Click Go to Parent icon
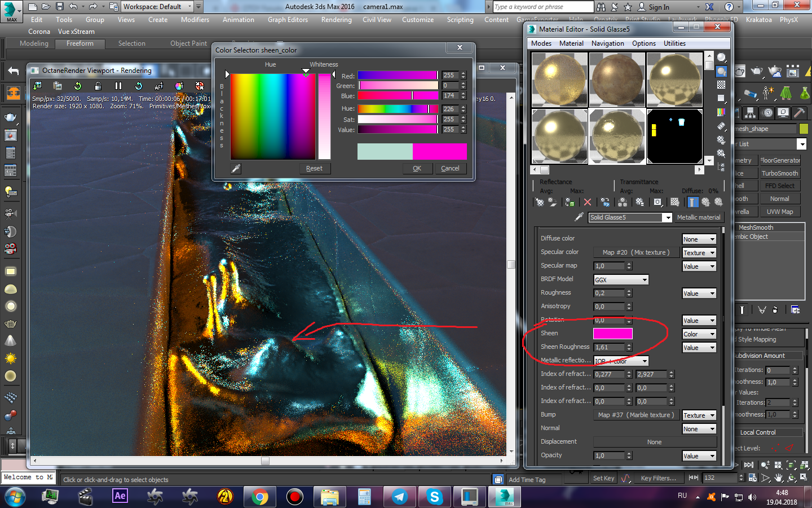The height and width of the screenshot is (508, 812). (x=706, y=202)
